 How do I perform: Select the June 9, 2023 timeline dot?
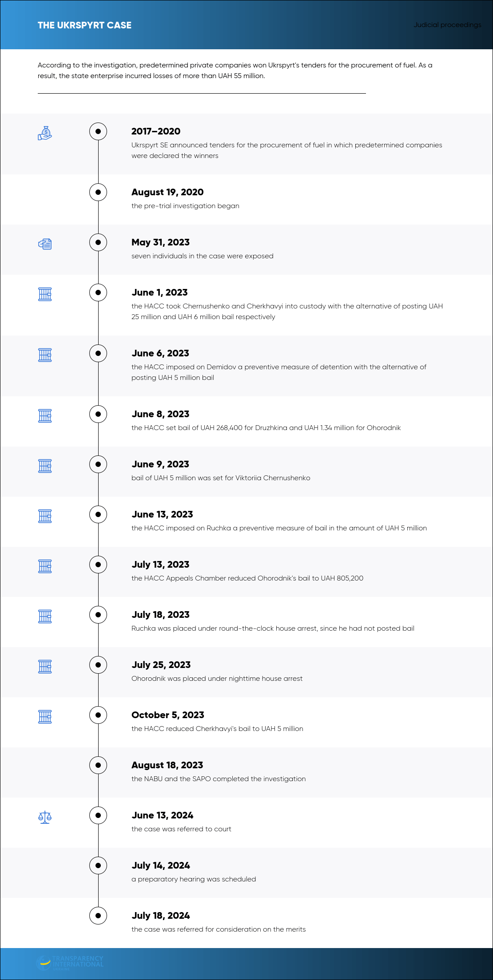point(98,464)
